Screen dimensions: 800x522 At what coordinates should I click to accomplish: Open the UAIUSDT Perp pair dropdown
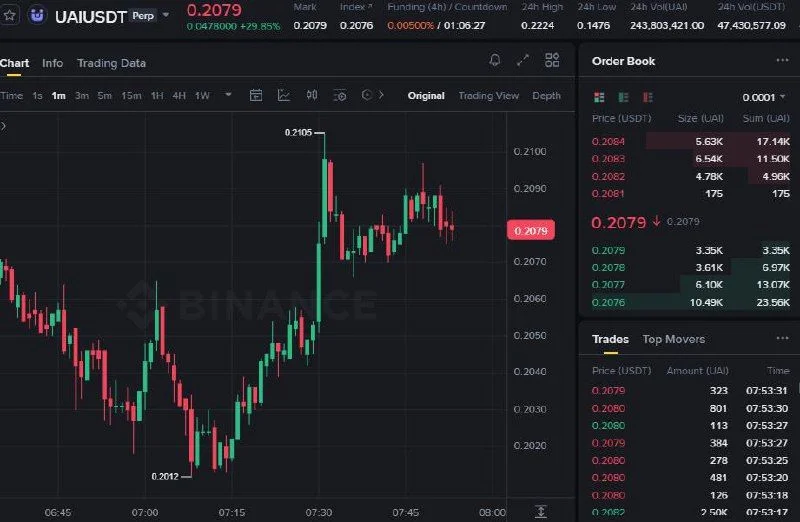point(166,15)
